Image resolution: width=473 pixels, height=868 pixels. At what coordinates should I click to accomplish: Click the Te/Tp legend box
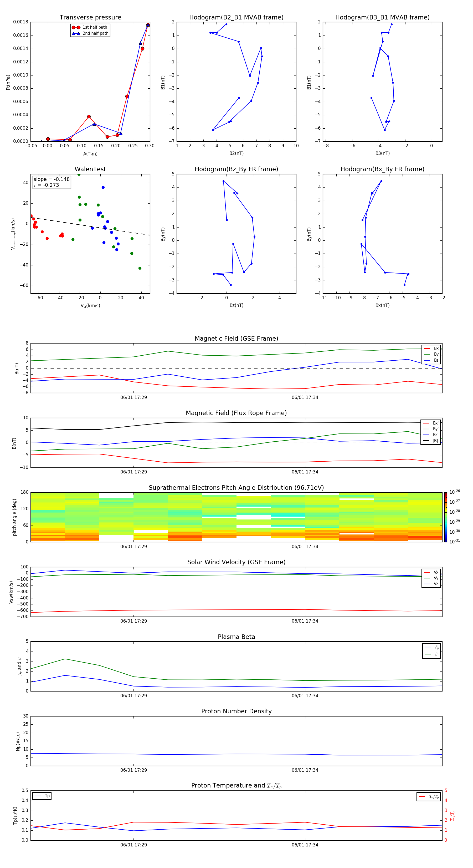tap(429, 796)
